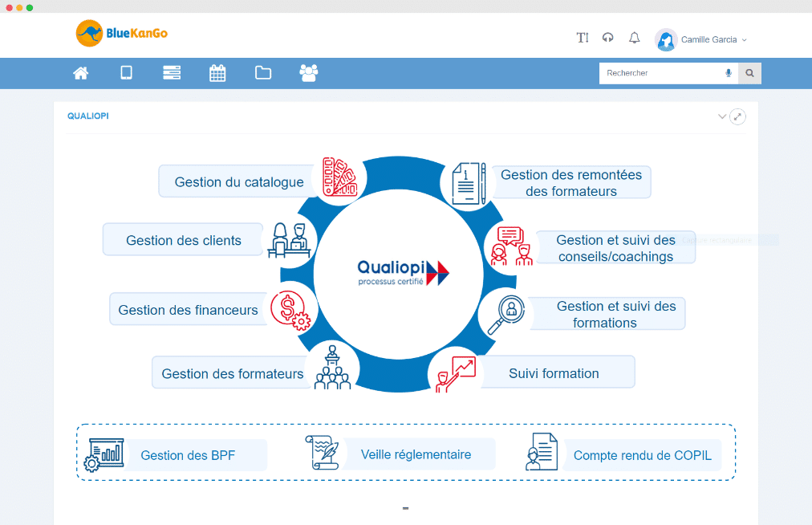812x525 pixels.
Task: Click the person with report document icon
Action: (542, 452)
